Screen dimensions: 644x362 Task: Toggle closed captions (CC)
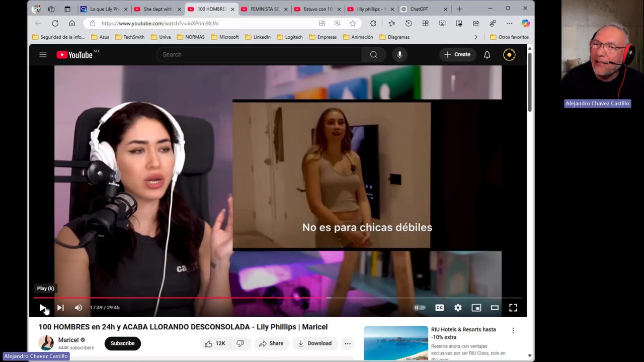point(439,308)
